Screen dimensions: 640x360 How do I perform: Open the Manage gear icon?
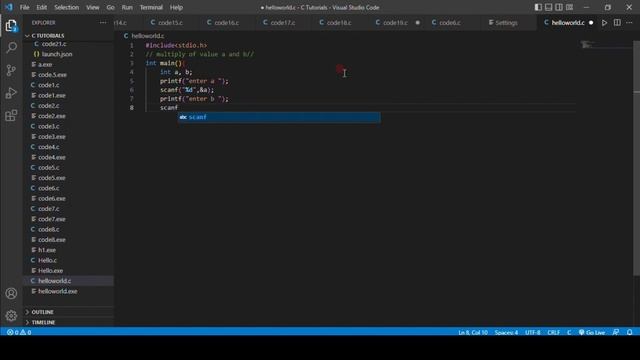coord(11,316)
